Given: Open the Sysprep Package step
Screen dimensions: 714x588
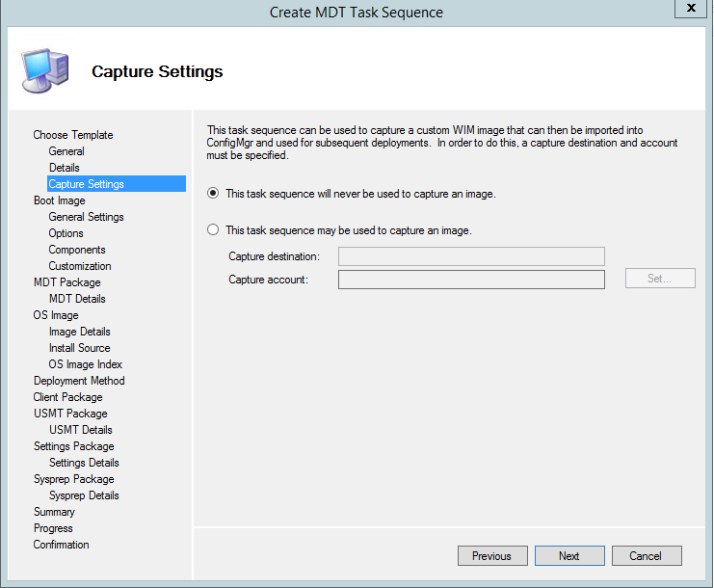Looking at the screenshot, I should click(x=74, y=479).
